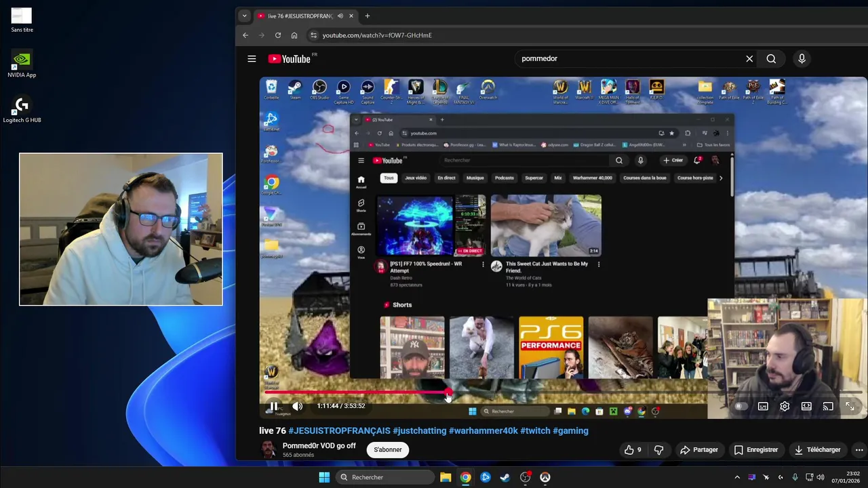The width and height of the screenshot is (868, 488).
Task: Save the video with Enregistrer
Action: coord(755,449)
